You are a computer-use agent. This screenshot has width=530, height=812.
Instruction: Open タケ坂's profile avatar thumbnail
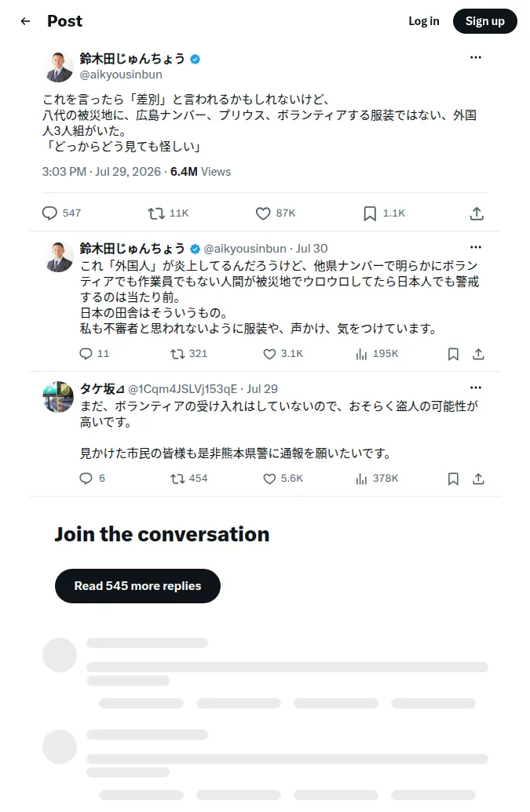(x=58, y=397)
